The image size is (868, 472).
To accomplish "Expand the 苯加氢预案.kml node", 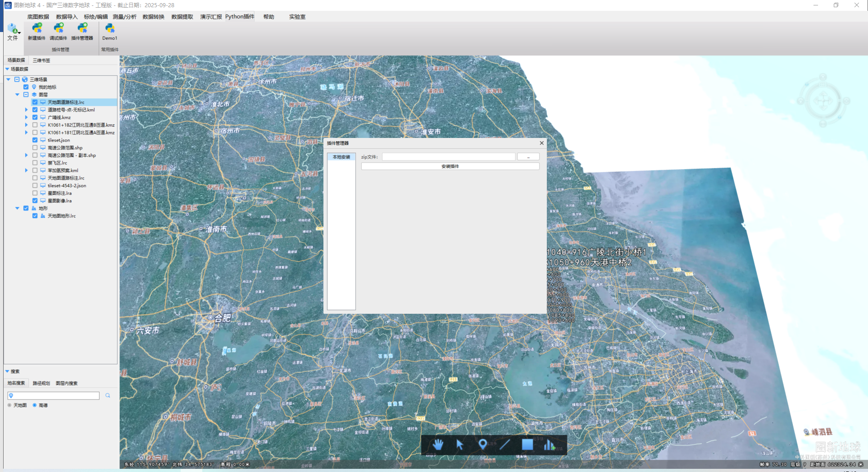I will (x=26, y=170).
